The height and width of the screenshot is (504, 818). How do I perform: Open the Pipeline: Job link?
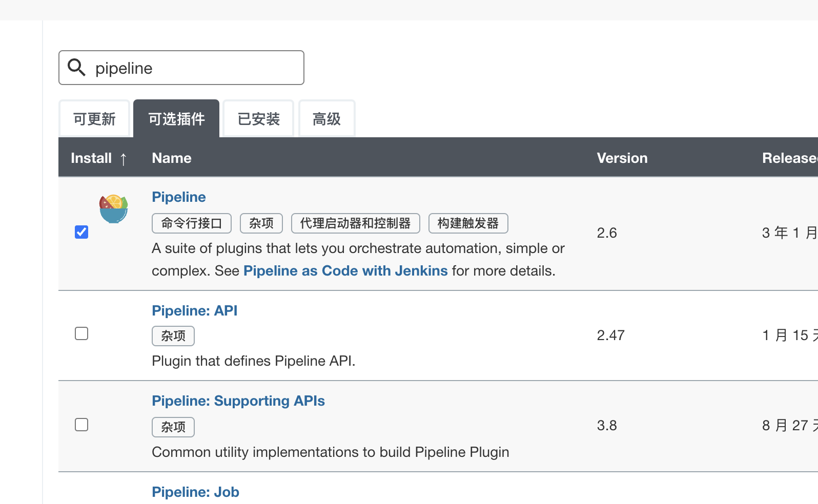tap(195, 492)
